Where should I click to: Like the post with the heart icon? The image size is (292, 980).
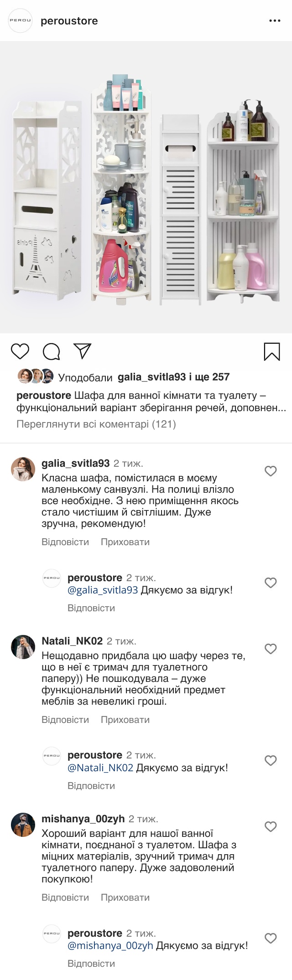(20, 351)
